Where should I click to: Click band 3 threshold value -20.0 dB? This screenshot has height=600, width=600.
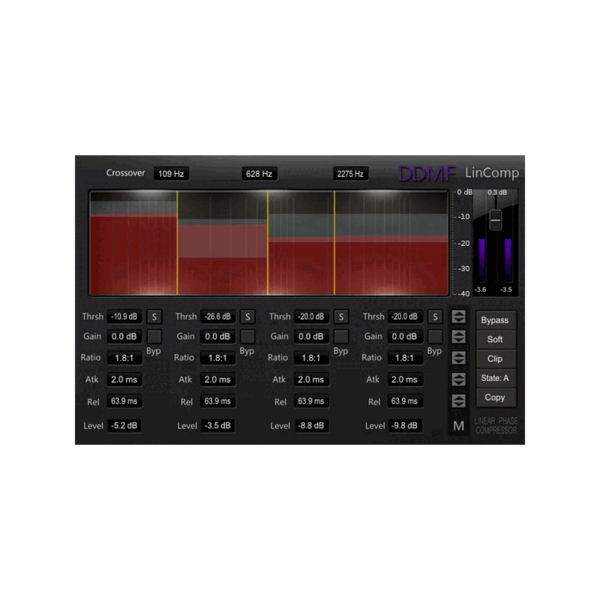[311, 317]
